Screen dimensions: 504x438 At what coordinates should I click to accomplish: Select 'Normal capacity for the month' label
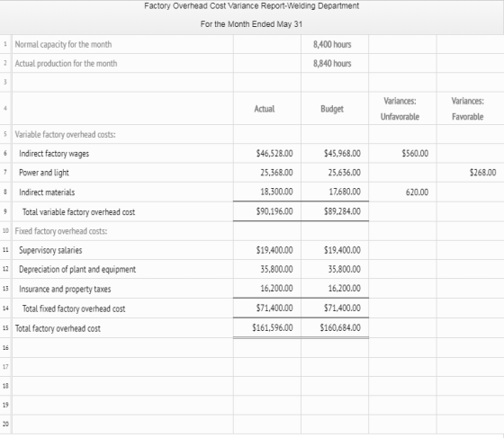(63, 44)
